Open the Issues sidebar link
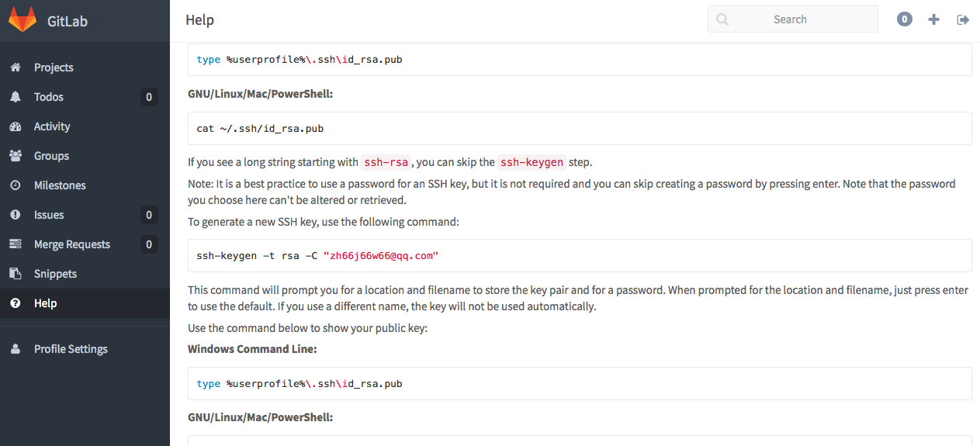Image resolution: width=980 pixels, height=446 pixels. (x=49, y=215)
